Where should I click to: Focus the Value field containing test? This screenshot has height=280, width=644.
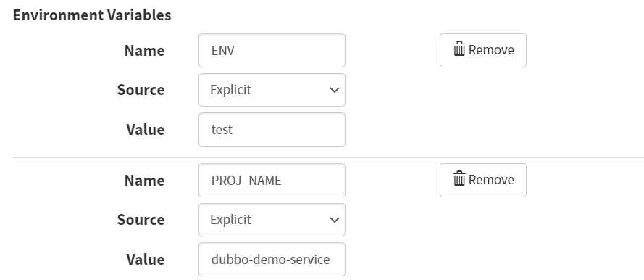272,130
